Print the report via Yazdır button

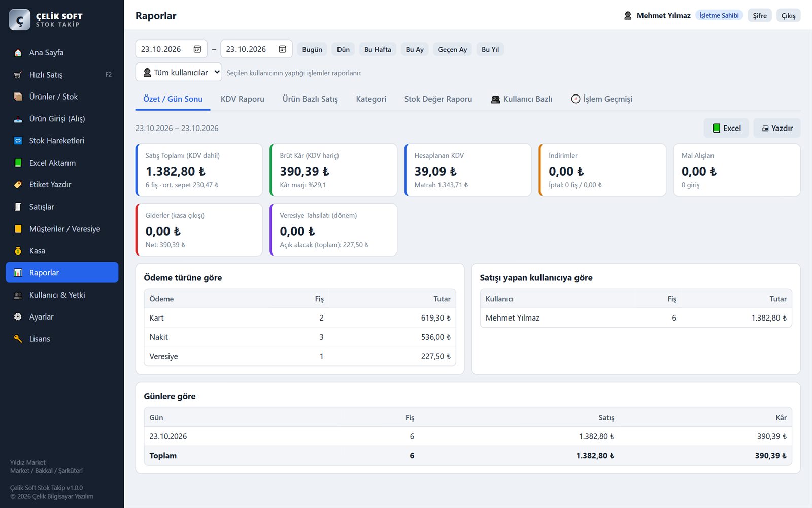click(777, 128)
